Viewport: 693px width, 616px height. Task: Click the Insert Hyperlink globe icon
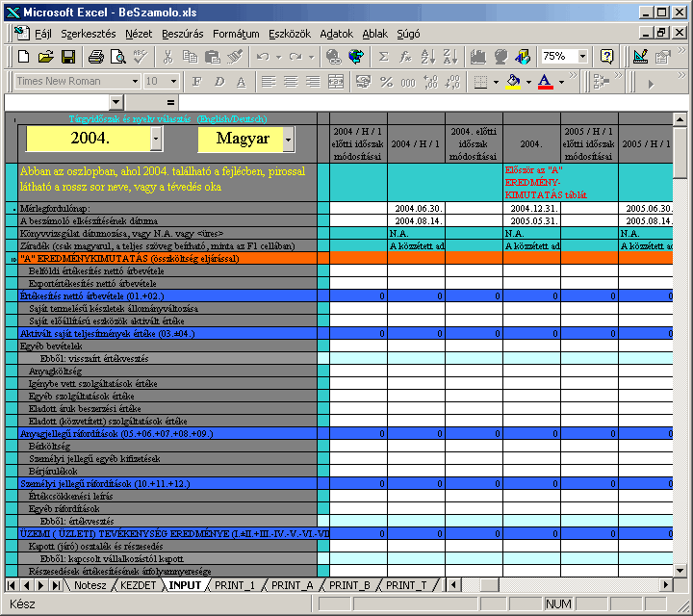334,57
